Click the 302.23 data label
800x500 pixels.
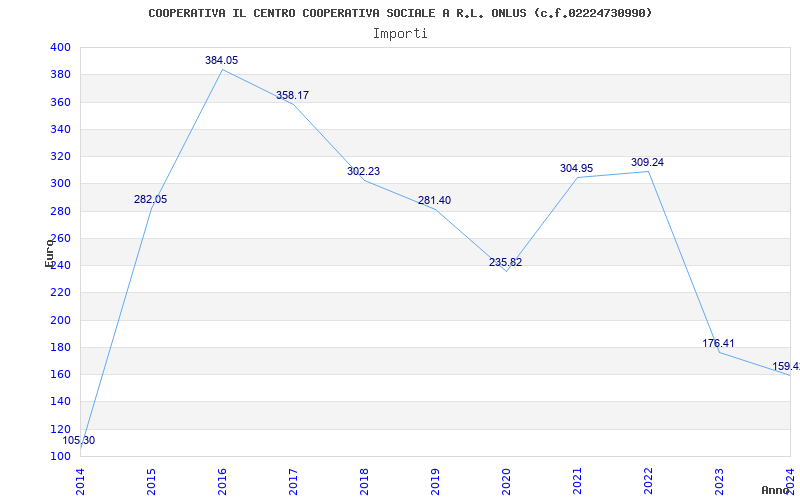pos(363,171)
